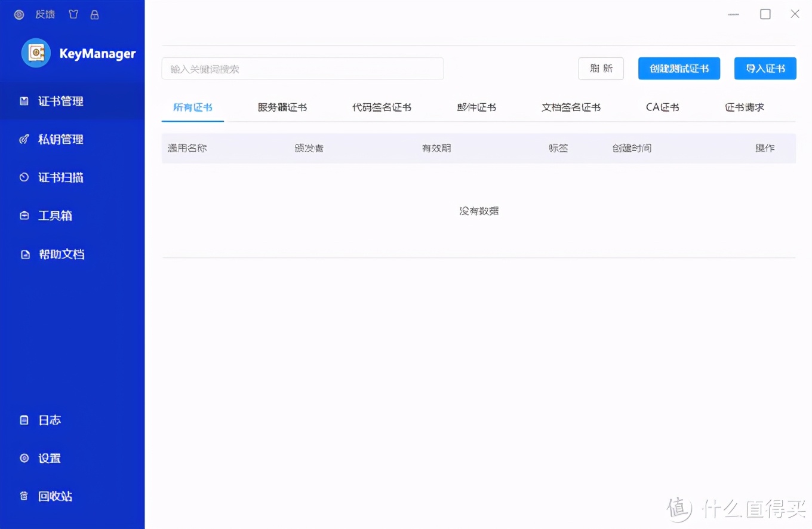
Task: Open 证书管理 via its certificate icon
Action: click(24, 101)
